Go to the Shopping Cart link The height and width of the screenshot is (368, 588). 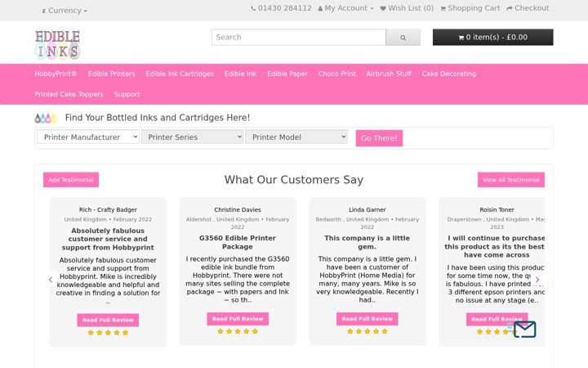coord(470,8)
